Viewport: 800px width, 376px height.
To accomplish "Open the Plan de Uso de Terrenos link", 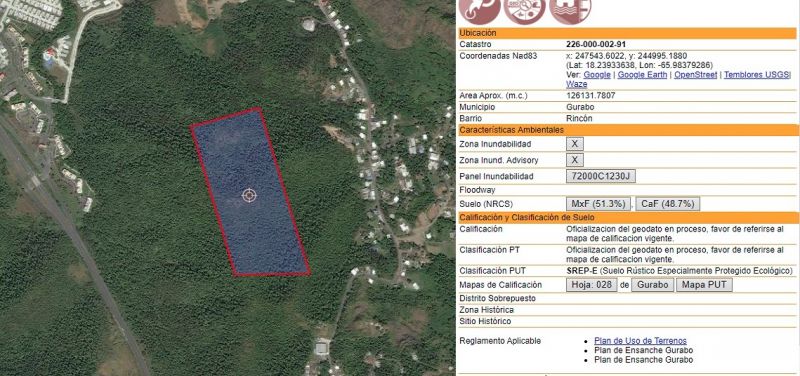I will (640, 341).
